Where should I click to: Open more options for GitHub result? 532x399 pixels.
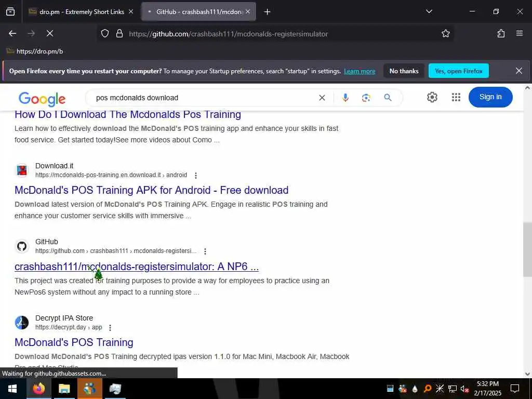205,251
